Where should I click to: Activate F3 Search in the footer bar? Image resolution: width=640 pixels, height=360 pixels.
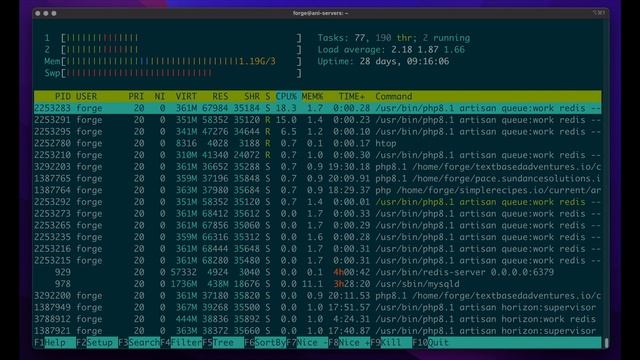(x=139, y=342)
